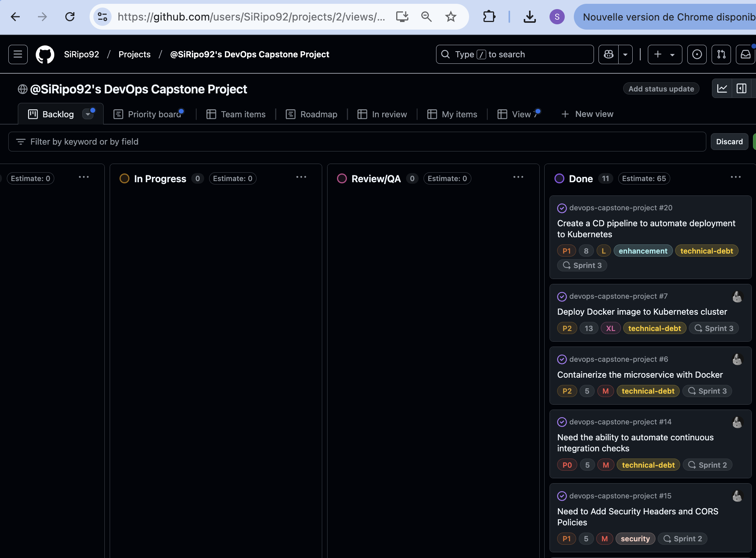The height and width of the screenshot is (558, 756).
Task: Click Sprint 2 tag on issue #15
Action: pyautogui.click(x=682, y=539)
